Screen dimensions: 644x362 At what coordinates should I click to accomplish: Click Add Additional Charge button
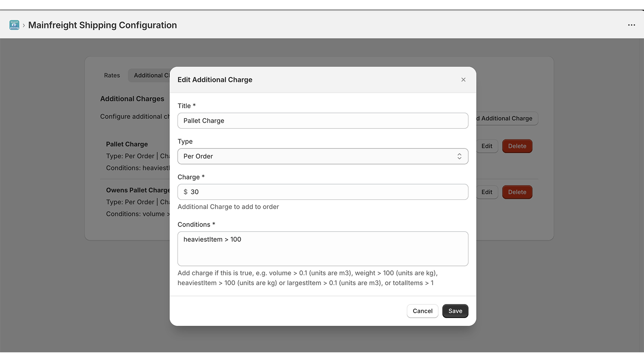pos(506,118)
